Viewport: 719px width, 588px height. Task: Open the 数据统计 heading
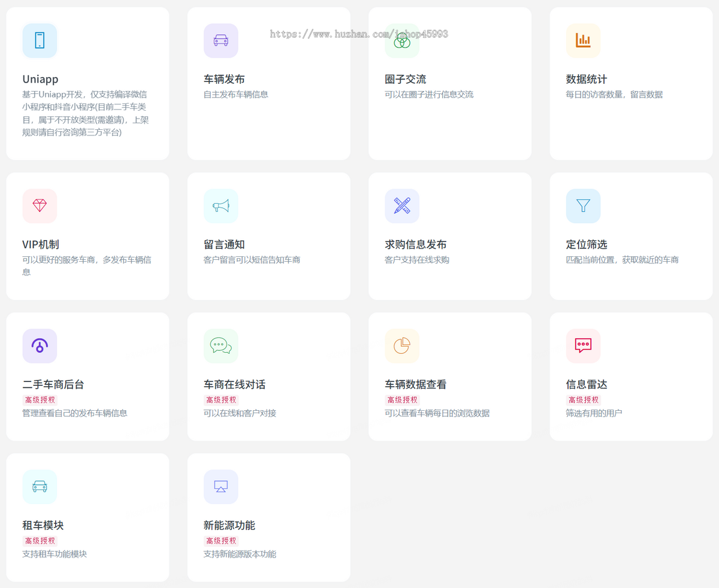[587, 79]
